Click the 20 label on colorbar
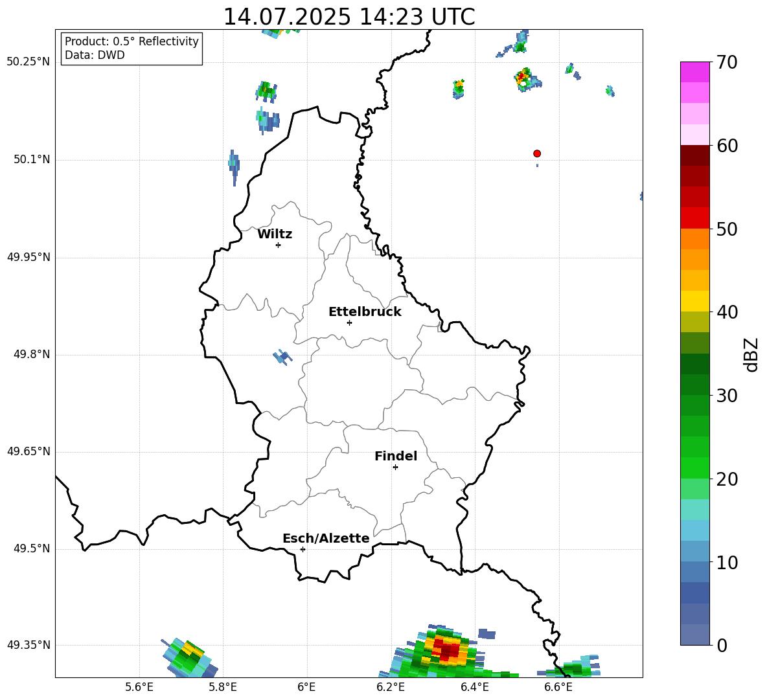The width and height of the screenshot is (767, 700). [727, 479]
